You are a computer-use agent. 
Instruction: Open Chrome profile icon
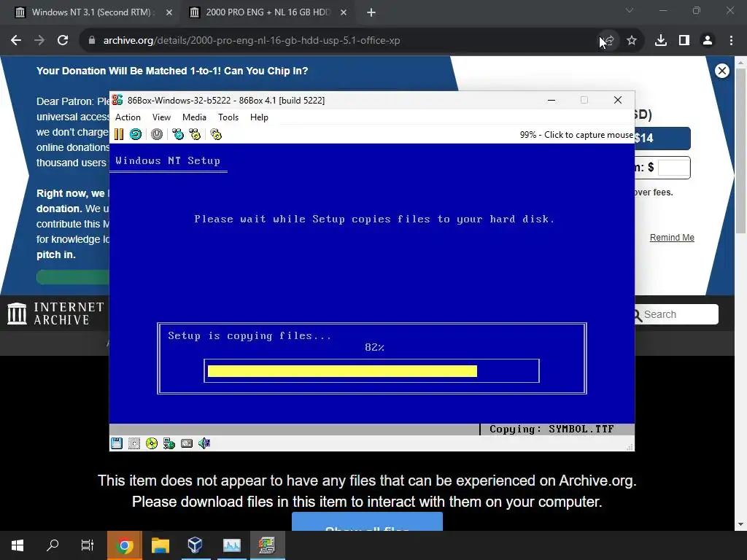point(708,41)
